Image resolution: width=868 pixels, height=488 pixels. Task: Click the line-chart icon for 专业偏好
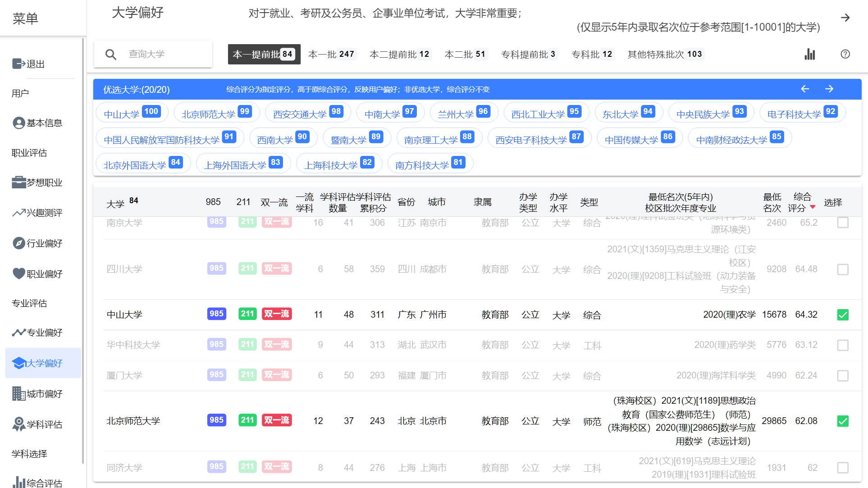19,333
